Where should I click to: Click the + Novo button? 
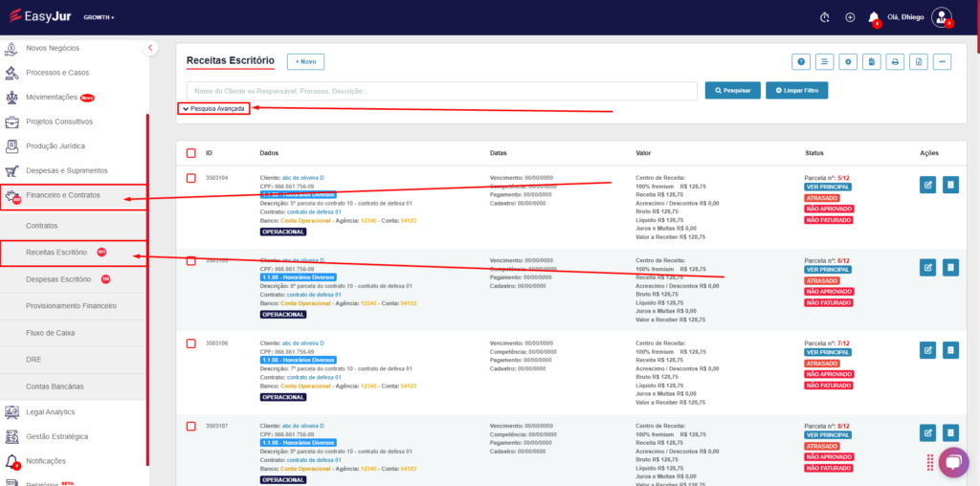[x=305, y=62]
